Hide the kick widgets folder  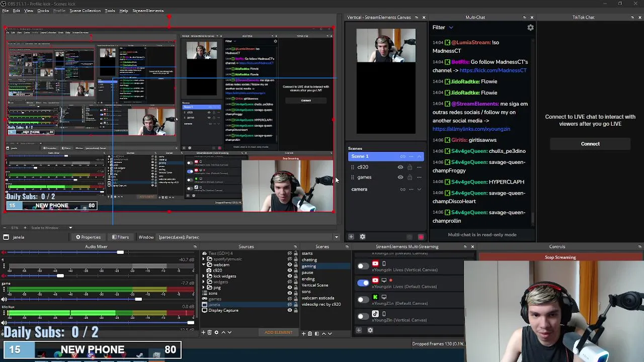289,276
